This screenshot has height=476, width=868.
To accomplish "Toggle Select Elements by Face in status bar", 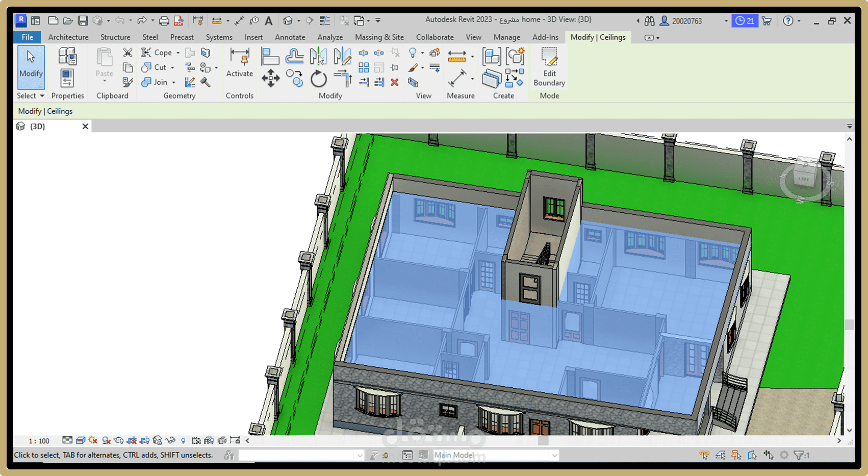I will (752, 455).
